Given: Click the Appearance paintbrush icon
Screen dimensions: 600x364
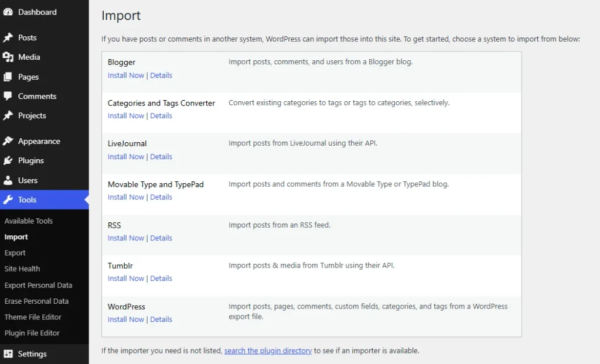Looking at the screenshot, I should [x=8, y=141].
